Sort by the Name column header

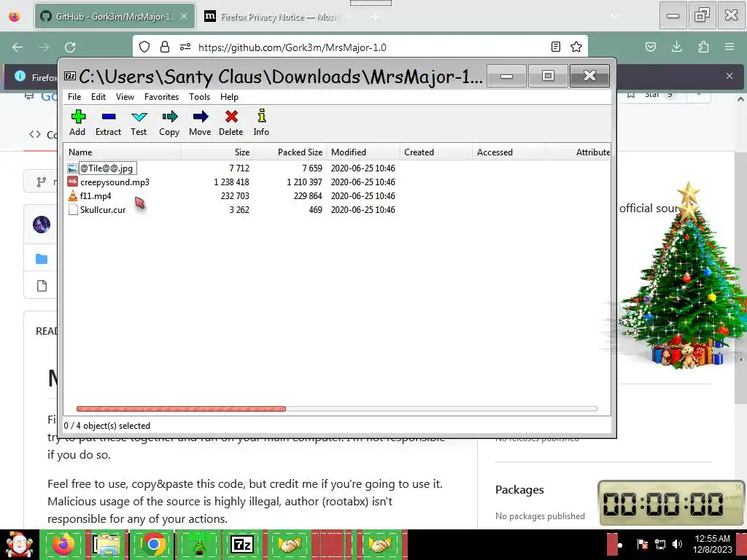click(x=123, y=152)
